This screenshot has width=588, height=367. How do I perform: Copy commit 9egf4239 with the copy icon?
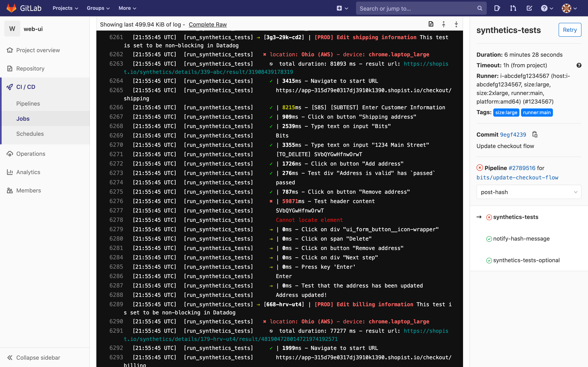[535, 134]
